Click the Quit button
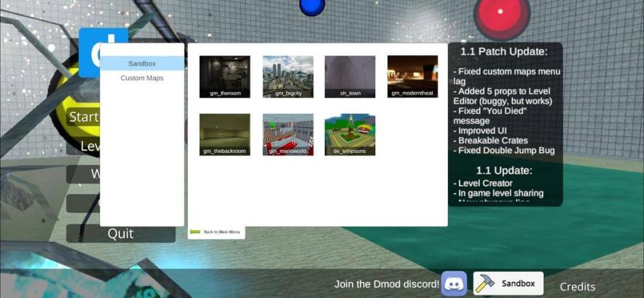 pyautogui.click(x=121, y=233)
